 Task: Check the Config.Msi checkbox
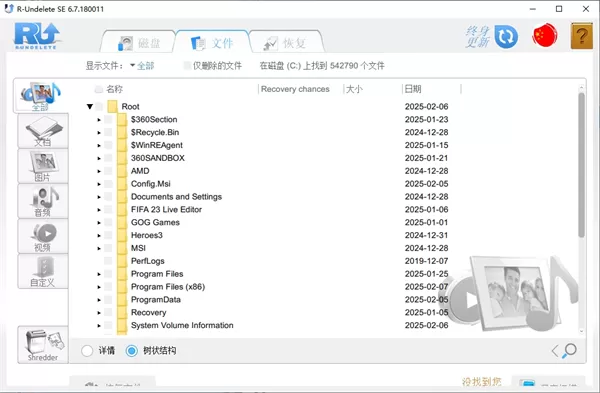click(108, 184)
